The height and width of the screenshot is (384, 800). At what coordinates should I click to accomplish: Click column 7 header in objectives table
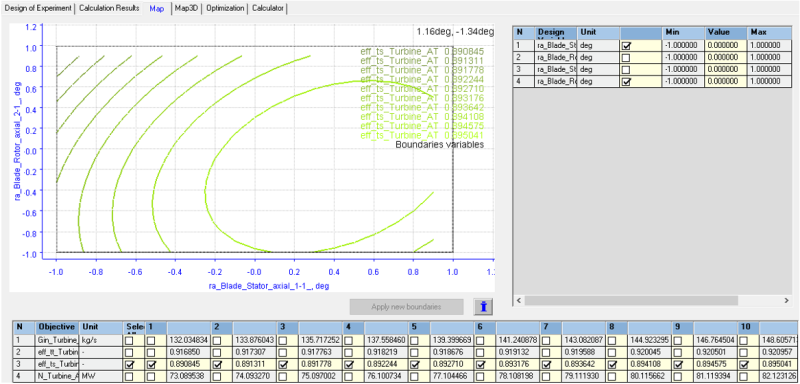click(x=552, y=327)
